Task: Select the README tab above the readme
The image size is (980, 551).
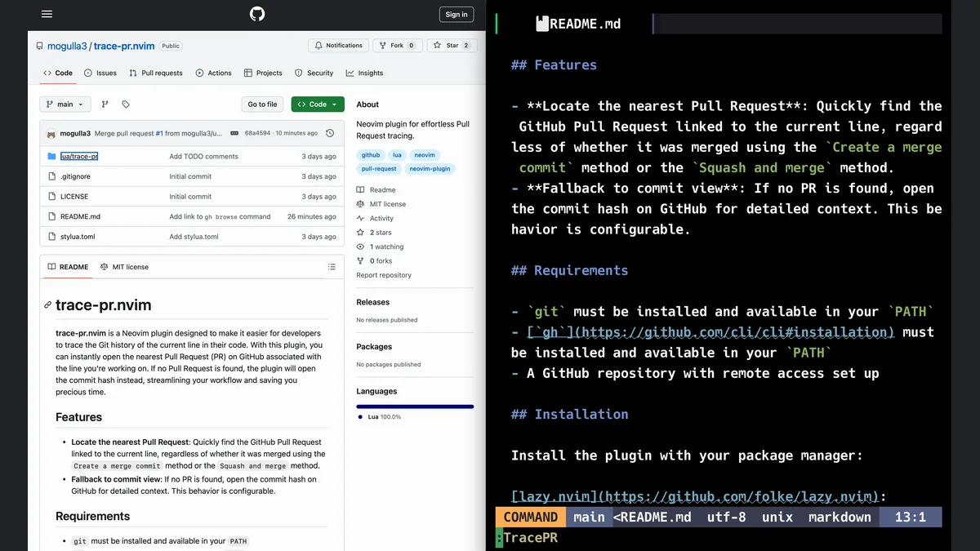Action: tap(68, 267)
